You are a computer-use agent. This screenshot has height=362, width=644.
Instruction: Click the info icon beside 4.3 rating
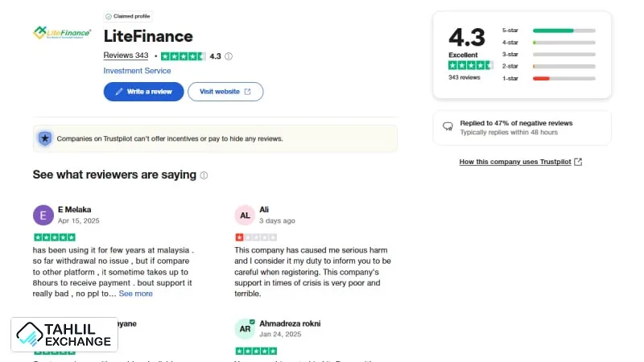tap(229, 56)
